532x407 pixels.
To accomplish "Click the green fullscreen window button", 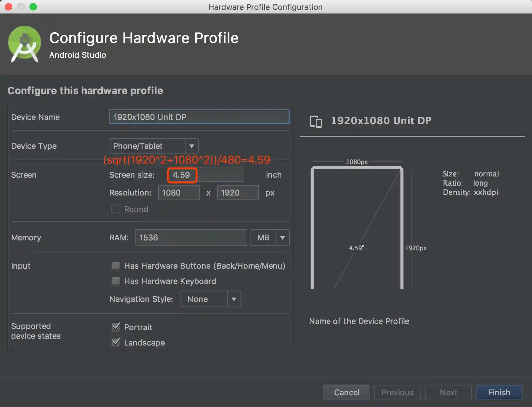I will pos(33,7).
